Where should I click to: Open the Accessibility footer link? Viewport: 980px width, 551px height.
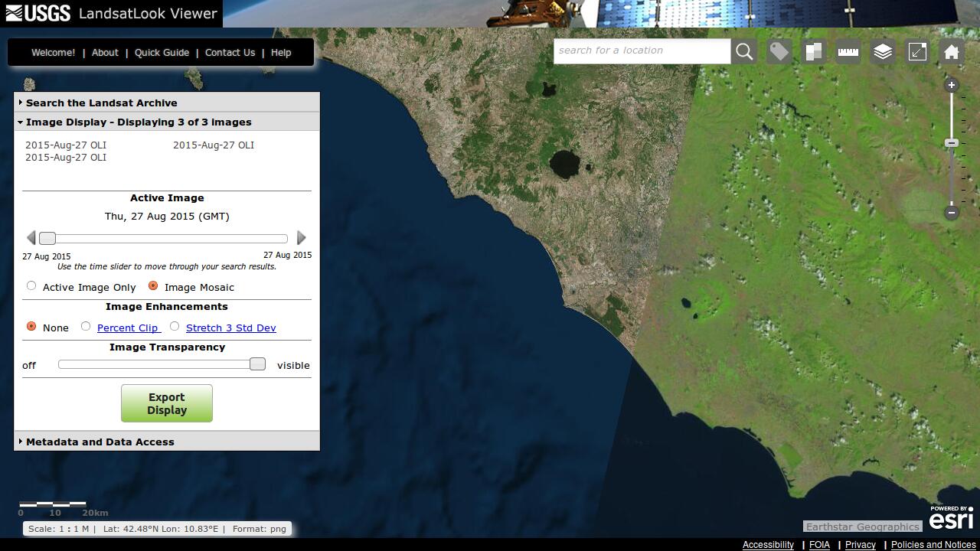point(768,545)
